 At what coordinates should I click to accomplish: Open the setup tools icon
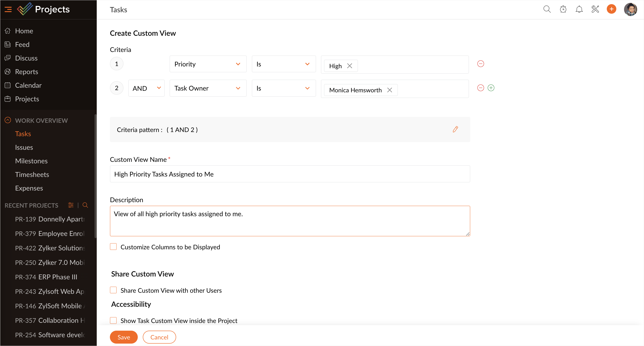595,9
